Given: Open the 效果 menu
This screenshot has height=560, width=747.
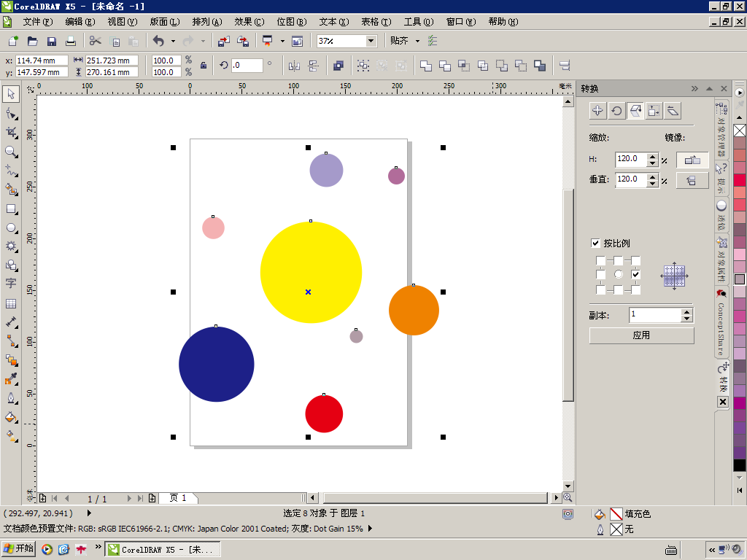Looking at the screenshot, I should point(248,22).
